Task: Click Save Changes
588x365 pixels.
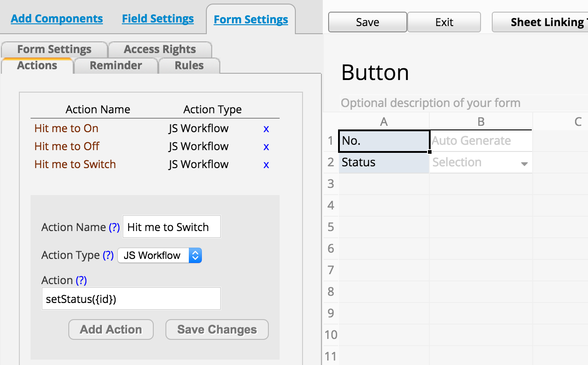Action: point(217,329)
